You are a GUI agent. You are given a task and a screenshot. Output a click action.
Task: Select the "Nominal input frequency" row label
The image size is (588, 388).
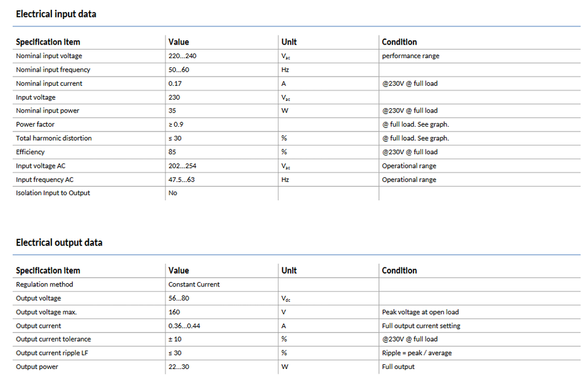pos(53,70)
